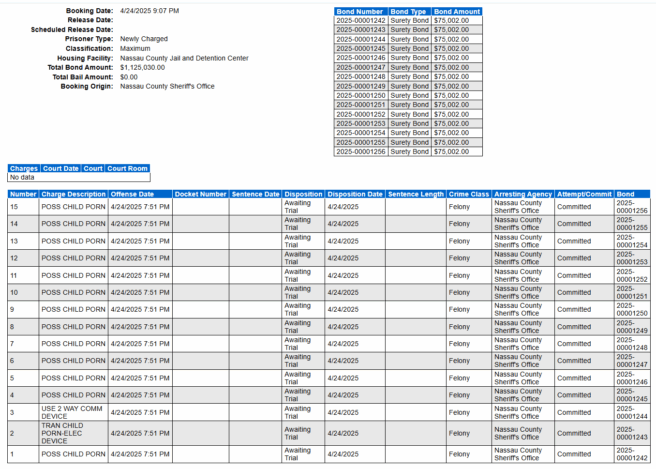
Task: Click the Offense Date column header
Action: (140, 194)
